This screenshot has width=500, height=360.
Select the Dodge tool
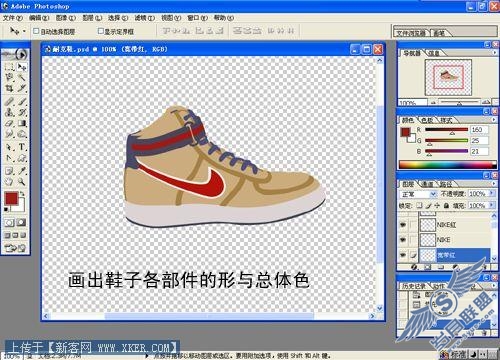point(22,134)
